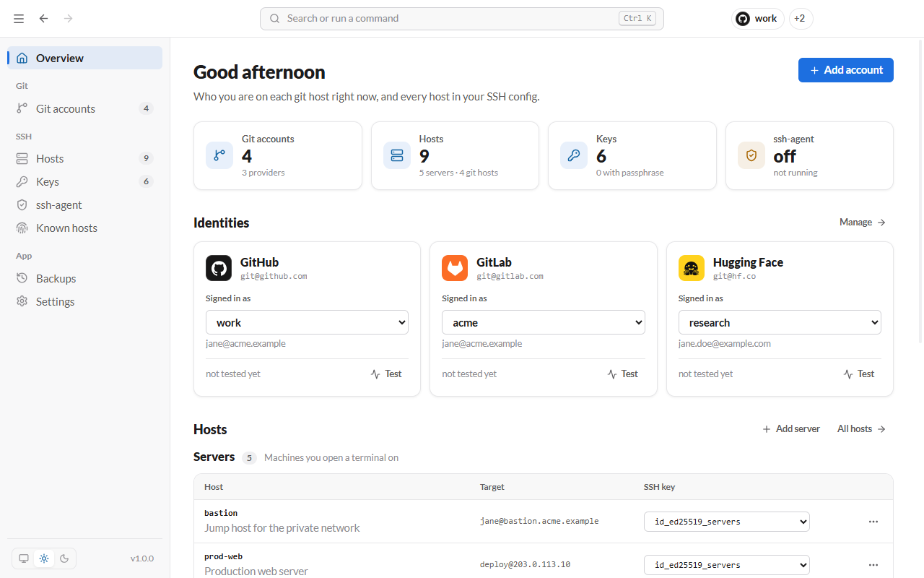Open GitHub signed-in account dropdown
The width and height of the screenshot is (924, 578).
click(x=307, y=322)
